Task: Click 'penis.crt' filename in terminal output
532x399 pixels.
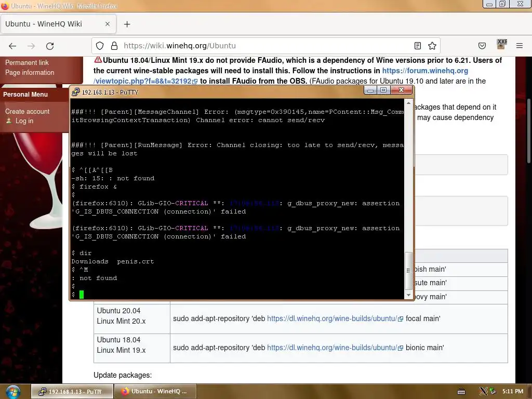Action: 136,262
